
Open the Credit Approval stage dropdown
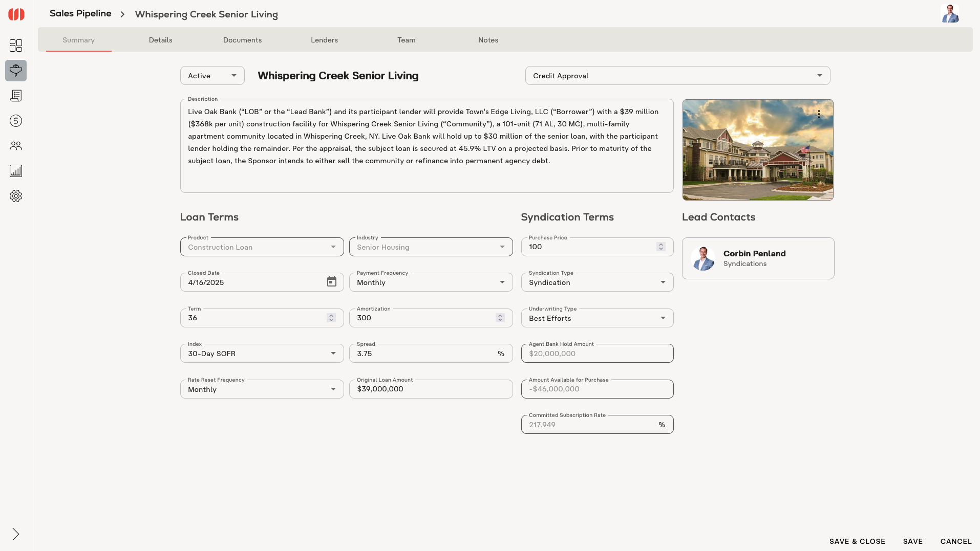point(678,76)
